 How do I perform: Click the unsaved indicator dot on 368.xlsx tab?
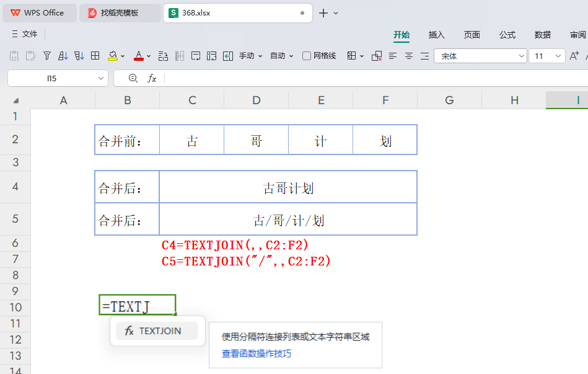pos(302,13)
